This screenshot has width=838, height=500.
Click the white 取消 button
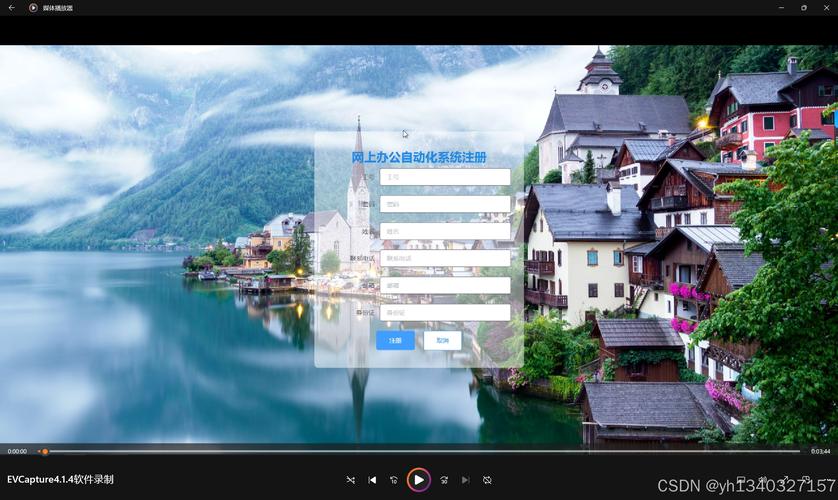point(442,340)
